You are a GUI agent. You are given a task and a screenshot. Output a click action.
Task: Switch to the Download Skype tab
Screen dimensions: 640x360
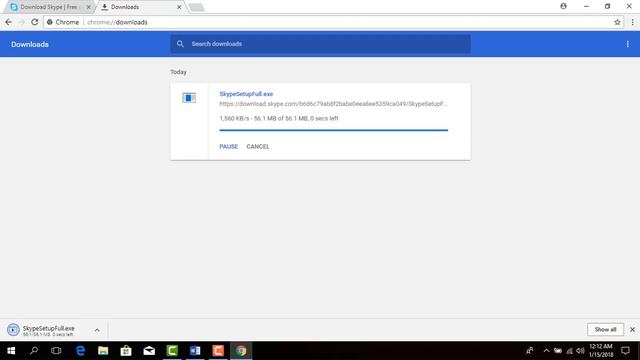coord(49,7)
